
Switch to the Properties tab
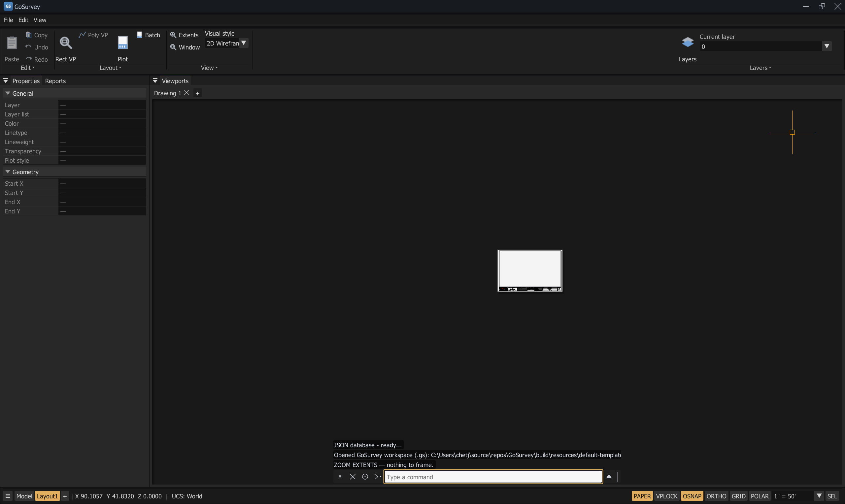click(x=26, y=81)
